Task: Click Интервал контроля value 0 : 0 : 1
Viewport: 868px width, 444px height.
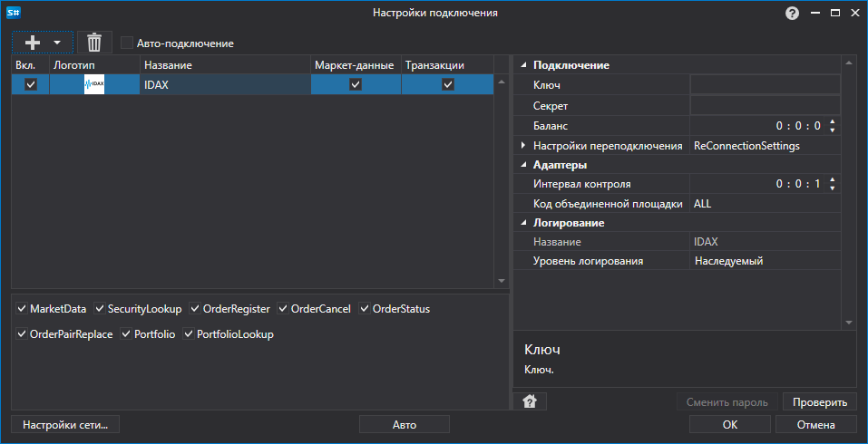Action: [x=797, y=184]
